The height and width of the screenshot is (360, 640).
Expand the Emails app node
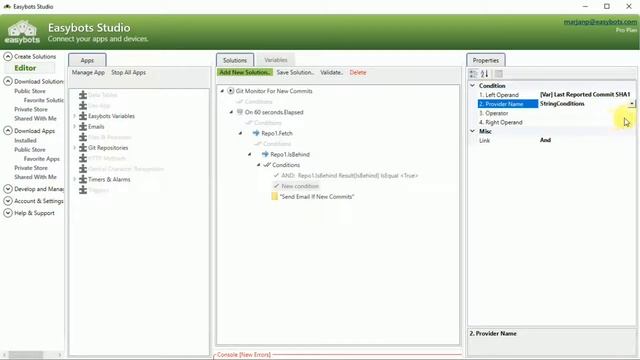74,127
